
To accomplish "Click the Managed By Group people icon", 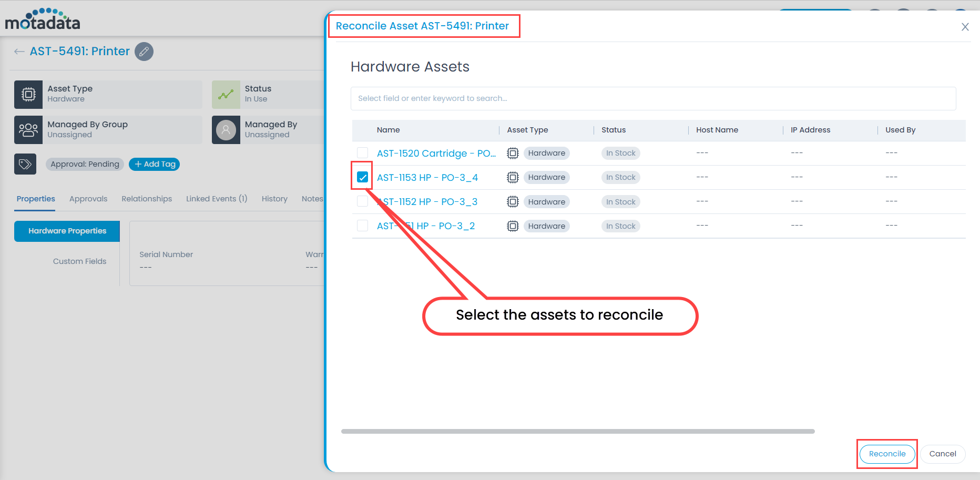I will point(28,130).
